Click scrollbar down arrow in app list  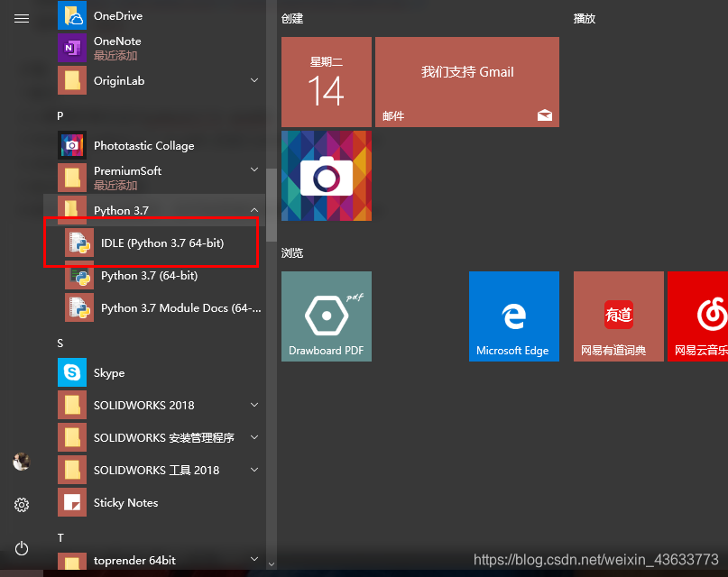pyautogui.click(x=272, y=564)
